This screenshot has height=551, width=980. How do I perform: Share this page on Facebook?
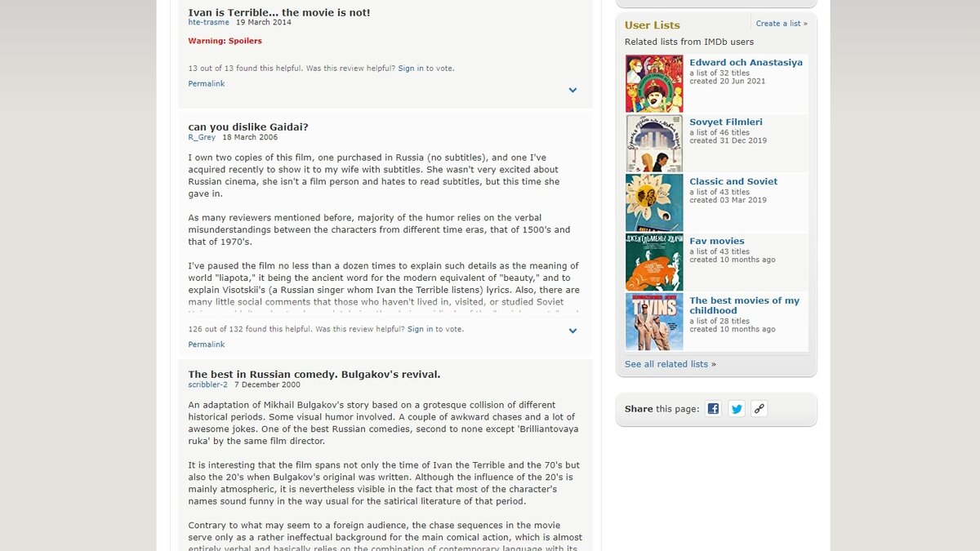[713, 409]
